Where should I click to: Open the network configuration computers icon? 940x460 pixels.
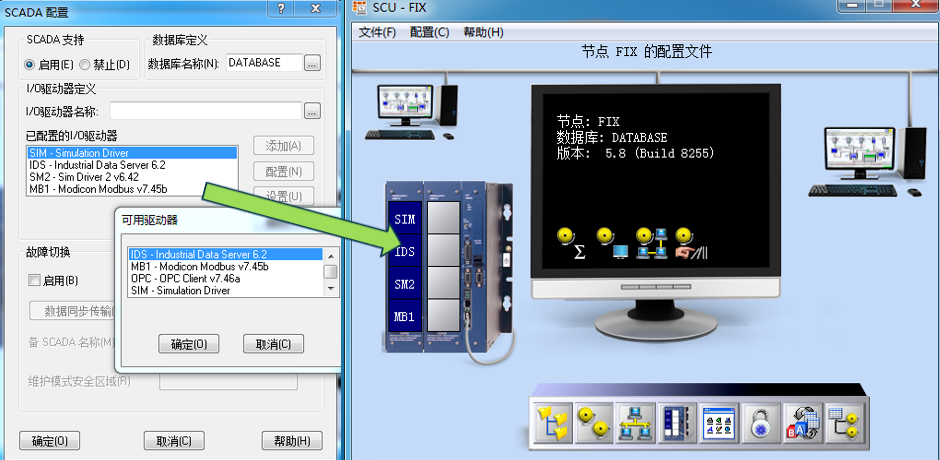click(x=635, y=423)
